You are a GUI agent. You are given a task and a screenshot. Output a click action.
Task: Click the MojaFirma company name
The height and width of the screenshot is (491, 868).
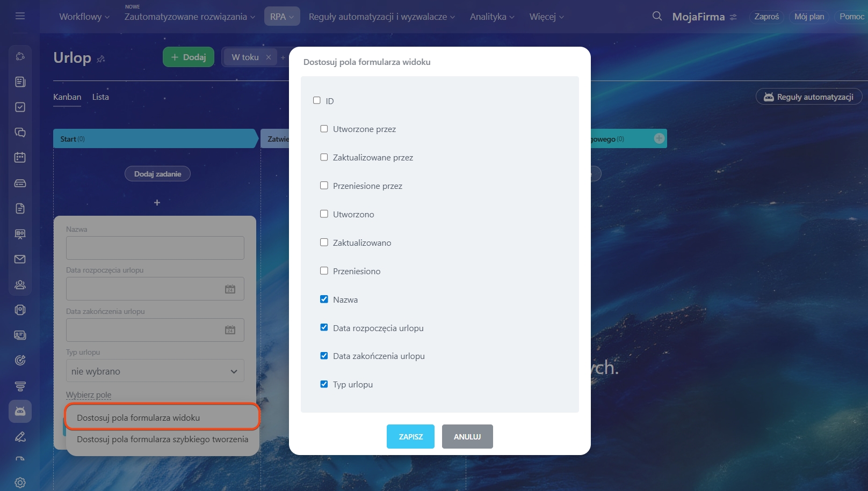point(698,17)
